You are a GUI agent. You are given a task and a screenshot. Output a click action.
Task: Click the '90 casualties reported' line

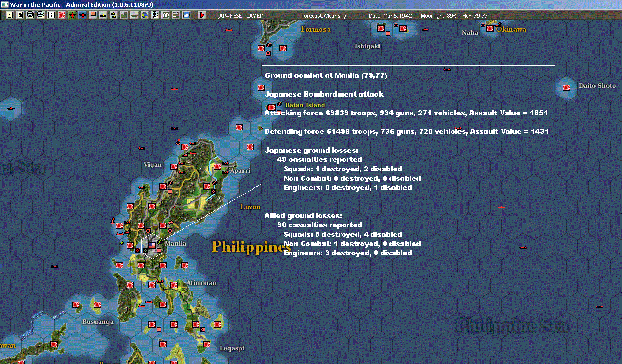pyautogui.click(x=320, y=225)
